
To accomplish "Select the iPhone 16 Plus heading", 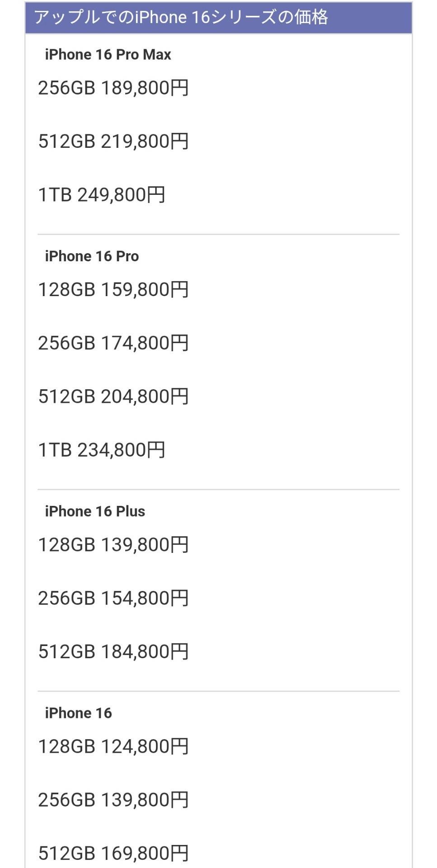I will point(95,511).
